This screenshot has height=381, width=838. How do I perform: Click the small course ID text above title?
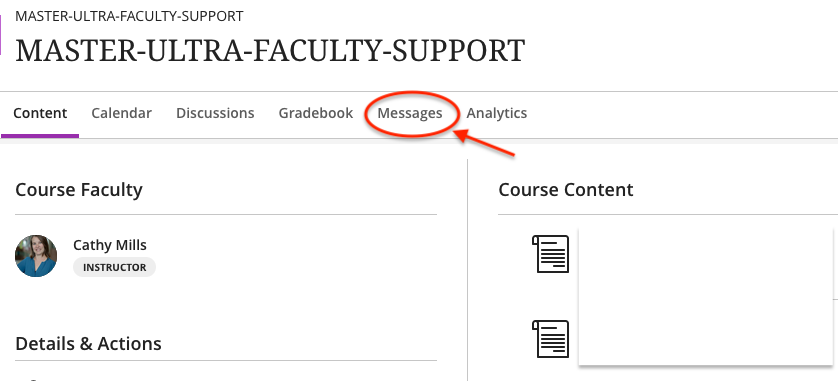coord(129,16)
